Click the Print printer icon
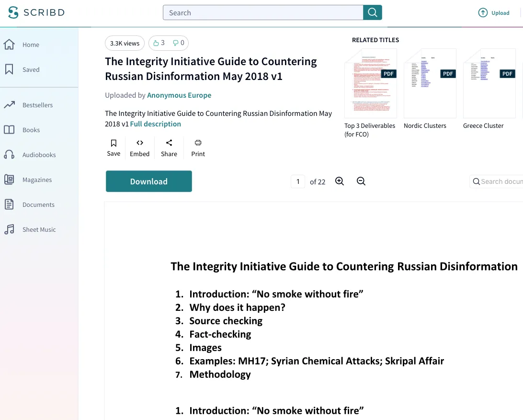This screenshot has height=420, width=523. tap(198, 143)
